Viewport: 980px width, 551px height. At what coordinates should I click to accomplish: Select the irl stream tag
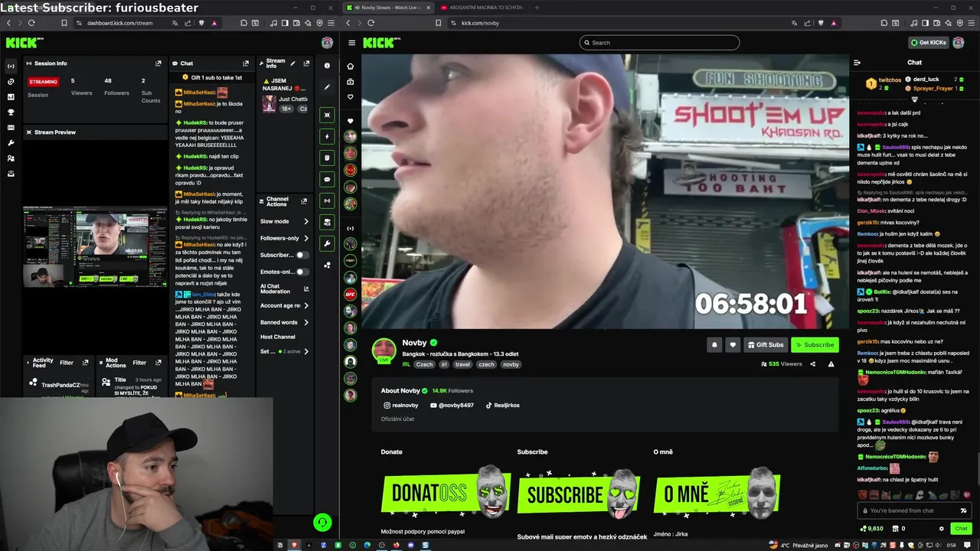(443, 364)
